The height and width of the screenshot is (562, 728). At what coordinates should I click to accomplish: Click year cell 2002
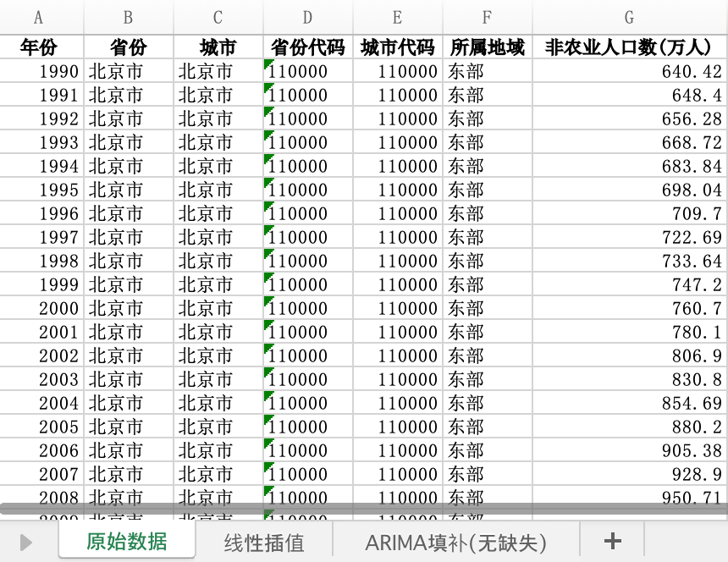[x=41, y=355]
